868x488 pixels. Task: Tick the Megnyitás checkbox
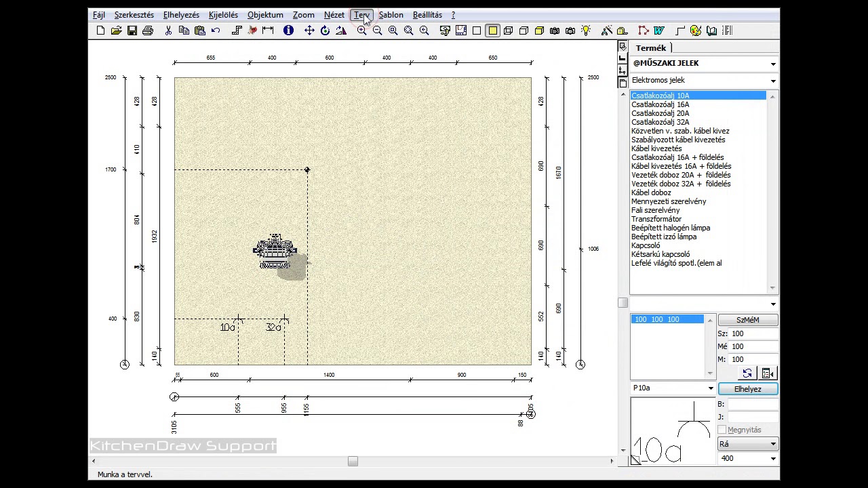722,430
